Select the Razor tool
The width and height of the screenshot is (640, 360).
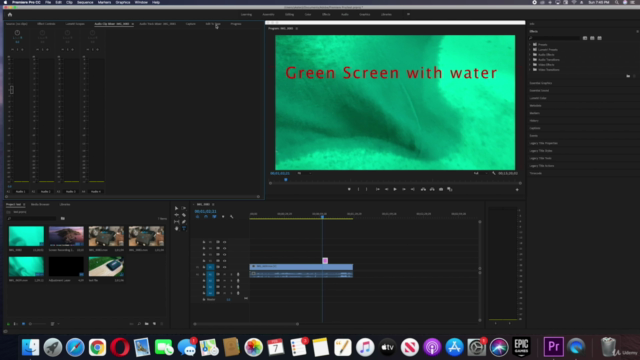(x=184, y=215)
